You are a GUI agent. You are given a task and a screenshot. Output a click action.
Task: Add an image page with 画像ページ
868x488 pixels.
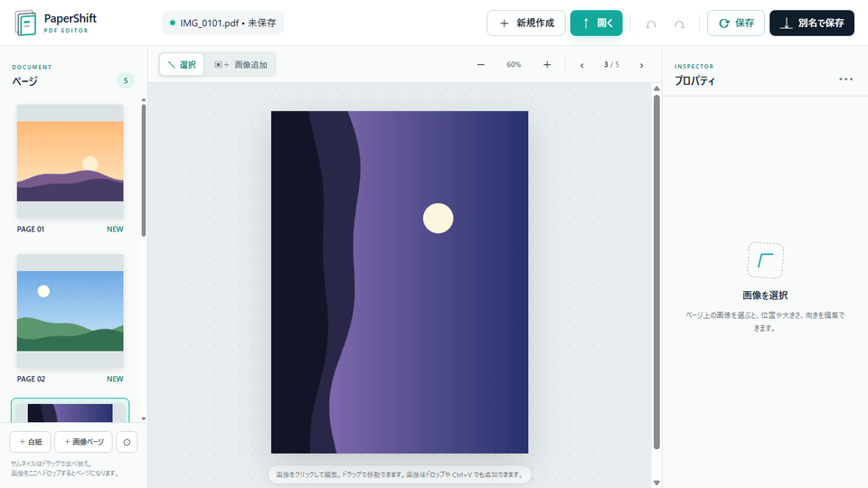[x=83, y=442]
